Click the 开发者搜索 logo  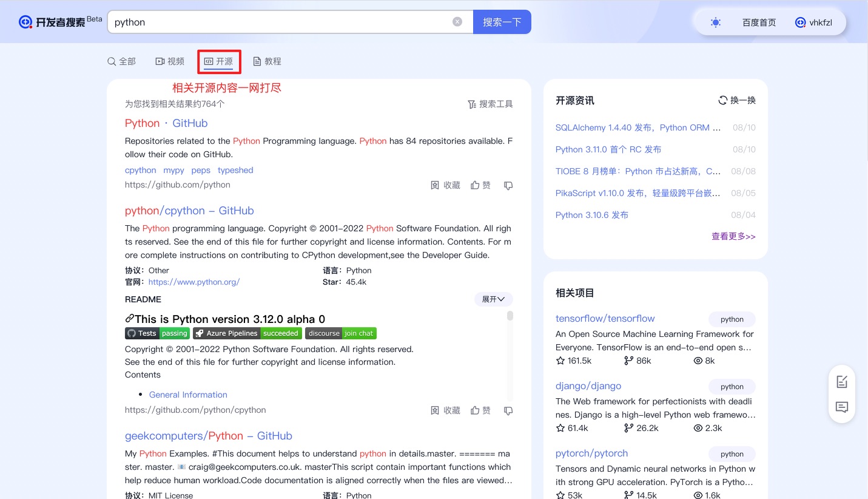click(x=60, y=22)
